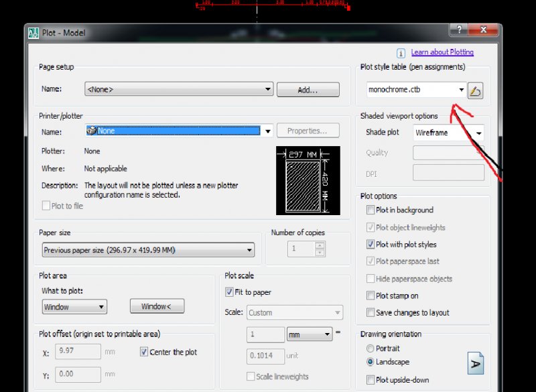Toggle Scale lineweights checkbox
This screenshot has width=536, height=392.
point(251,377)
